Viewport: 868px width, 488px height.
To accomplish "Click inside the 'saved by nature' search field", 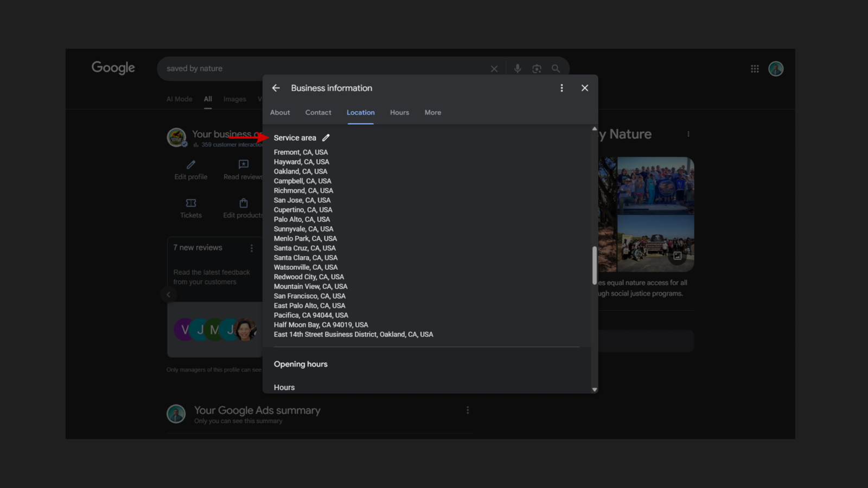I will [x=325, y=69].
